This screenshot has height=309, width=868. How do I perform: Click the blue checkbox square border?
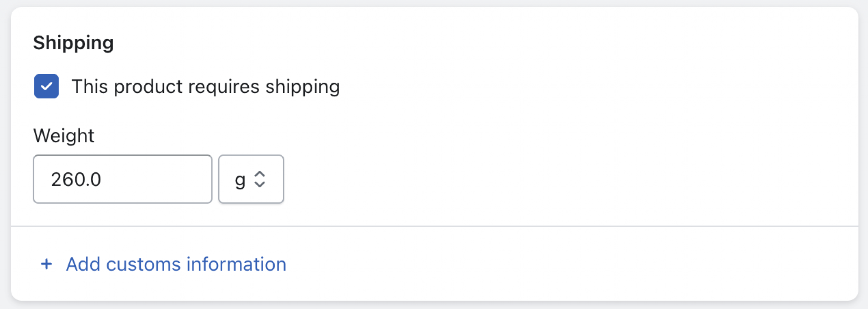[x=36, y=86]
